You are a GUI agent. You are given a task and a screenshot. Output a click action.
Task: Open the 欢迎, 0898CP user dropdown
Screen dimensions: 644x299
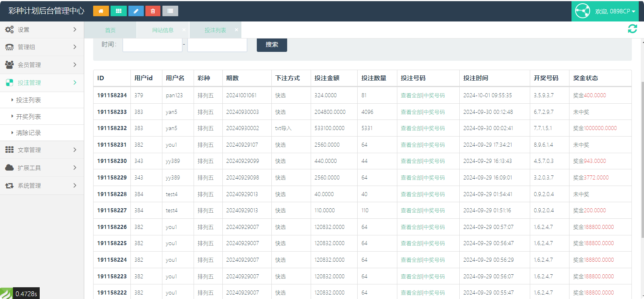point(615,11)
